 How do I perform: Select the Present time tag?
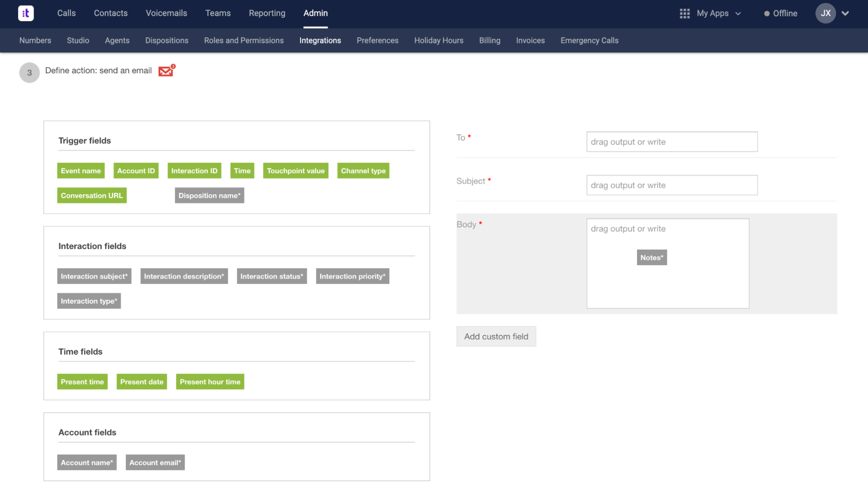[83, 382]
